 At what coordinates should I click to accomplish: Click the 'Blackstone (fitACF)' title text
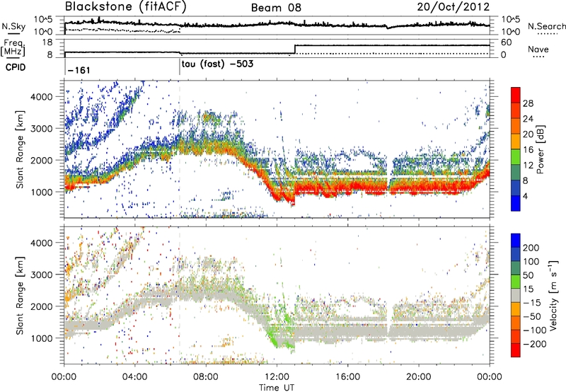click(126, 7)
